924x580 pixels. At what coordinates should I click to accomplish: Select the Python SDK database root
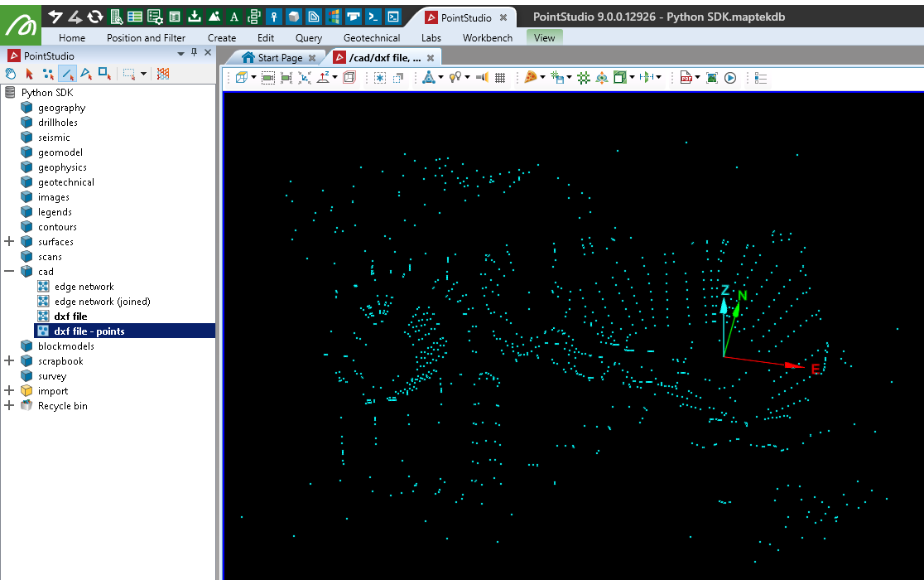47,93
